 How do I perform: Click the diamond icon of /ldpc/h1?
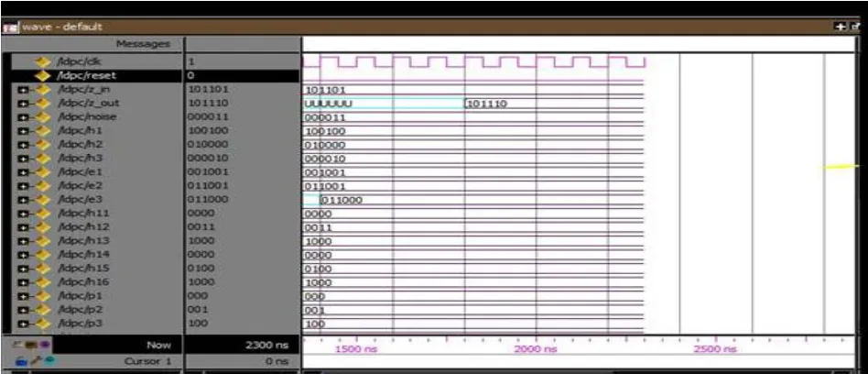pyautogui.click(x=43, y=131)
